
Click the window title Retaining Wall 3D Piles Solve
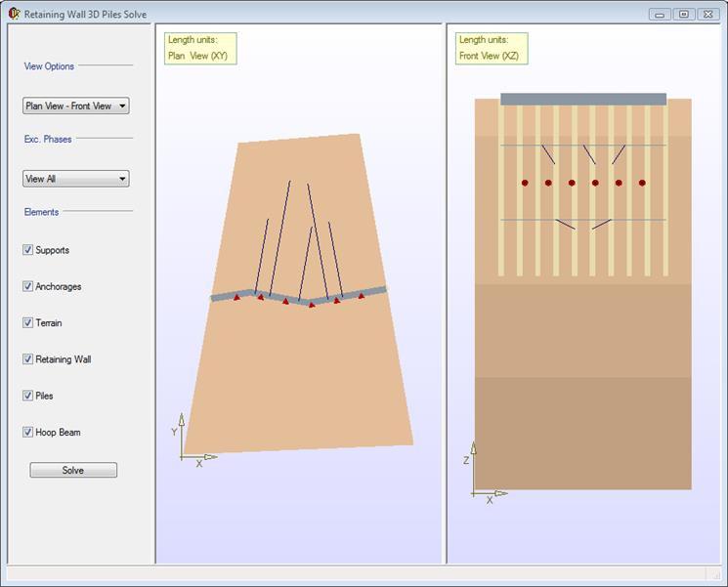85,15
